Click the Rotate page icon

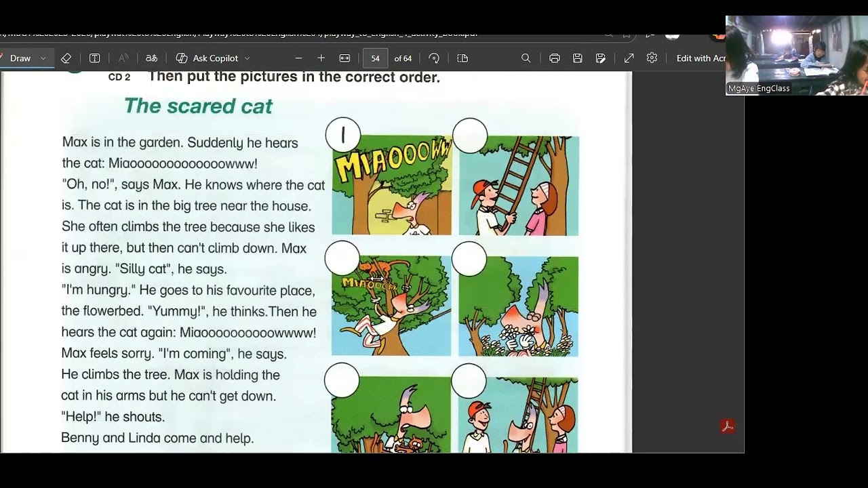pos(434,58)
